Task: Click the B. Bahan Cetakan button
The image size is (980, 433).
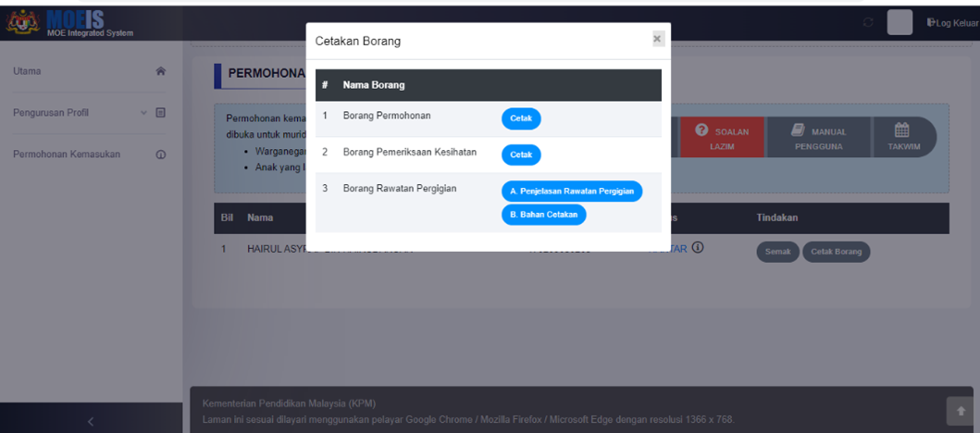Action: [543, 215]
